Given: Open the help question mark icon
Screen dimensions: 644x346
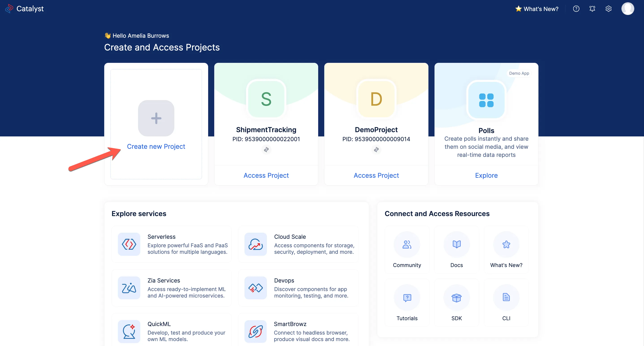Looking at the screenshot, I should point(576,9).
